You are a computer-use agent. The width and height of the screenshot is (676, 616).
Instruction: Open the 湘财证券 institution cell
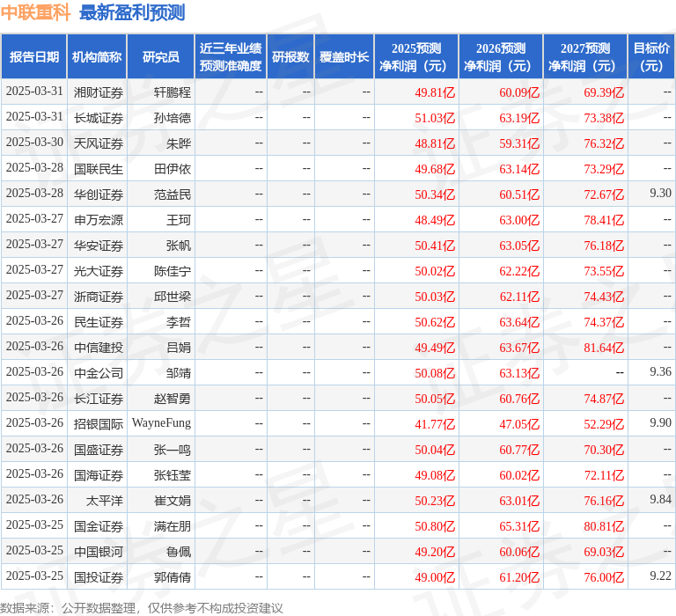click(x=99, y=92)
